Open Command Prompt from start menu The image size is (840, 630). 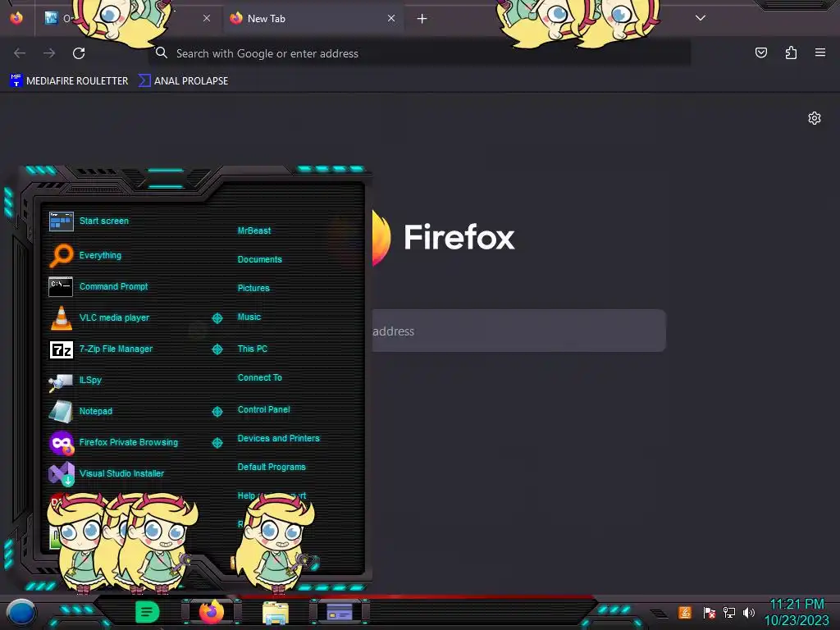tap(113, 286)
